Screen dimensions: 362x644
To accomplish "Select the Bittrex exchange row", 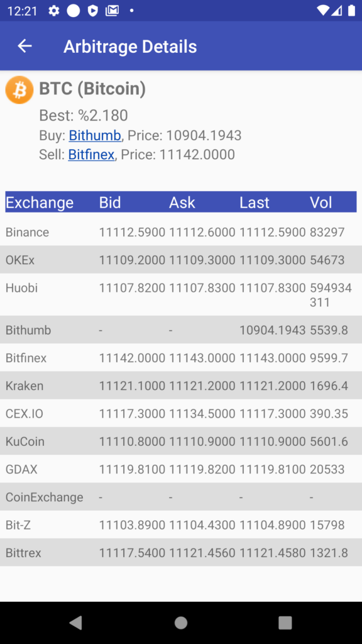I will pos(181,553).
